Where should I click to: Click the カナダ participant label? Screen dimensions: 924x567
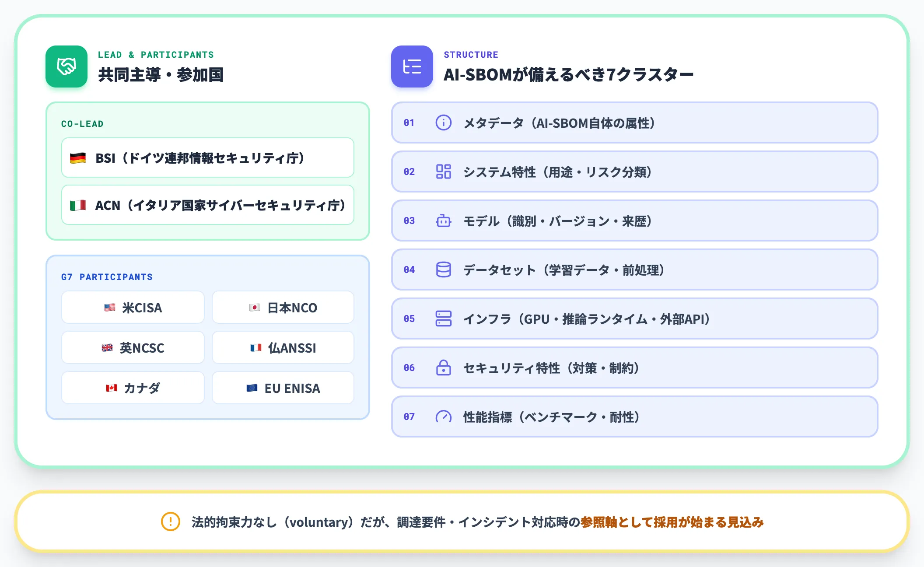pos(142,388)
